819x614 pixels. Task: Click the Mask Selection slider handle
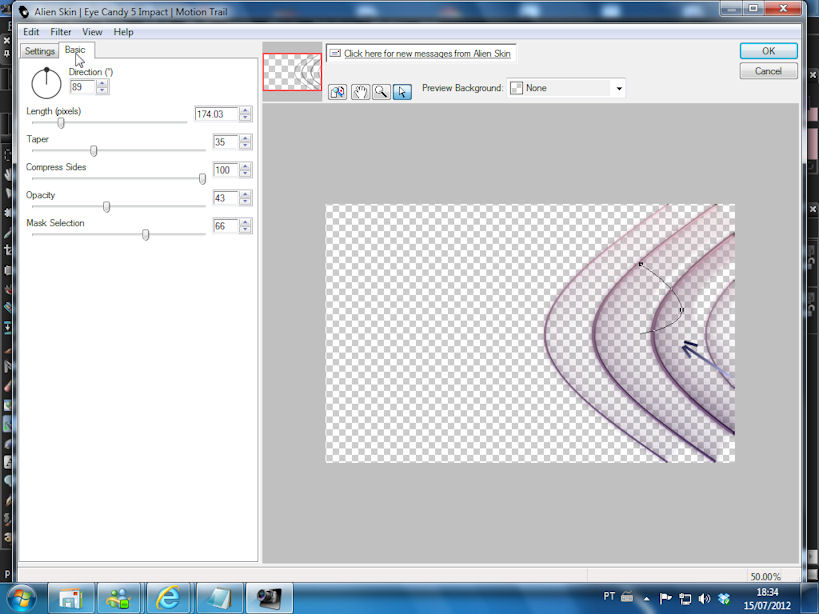point(146,235)
